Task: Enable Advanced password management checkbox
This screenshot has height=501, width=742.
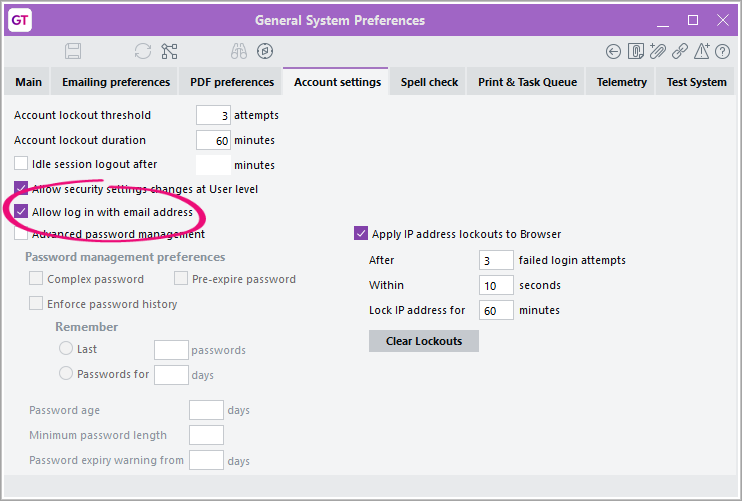Action: [21, 235]
